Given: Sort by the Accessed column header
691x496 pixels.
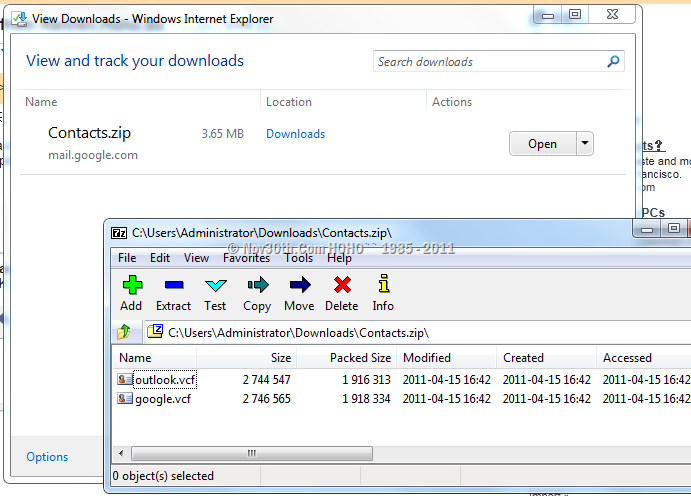Looking at the screenshot, I should (644, 358).
